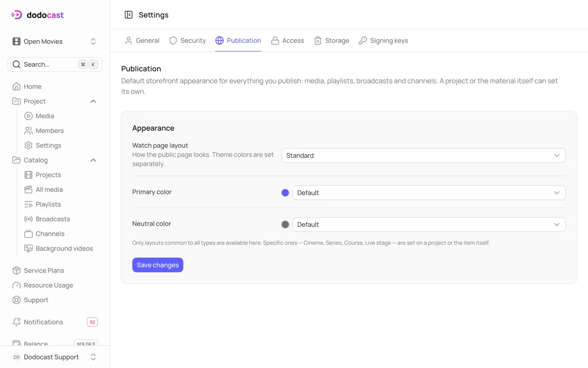Viewport: 588px width, 368px height.
Task: Click the Support lifebuoy icon
Action: click(x=17, y=300)
